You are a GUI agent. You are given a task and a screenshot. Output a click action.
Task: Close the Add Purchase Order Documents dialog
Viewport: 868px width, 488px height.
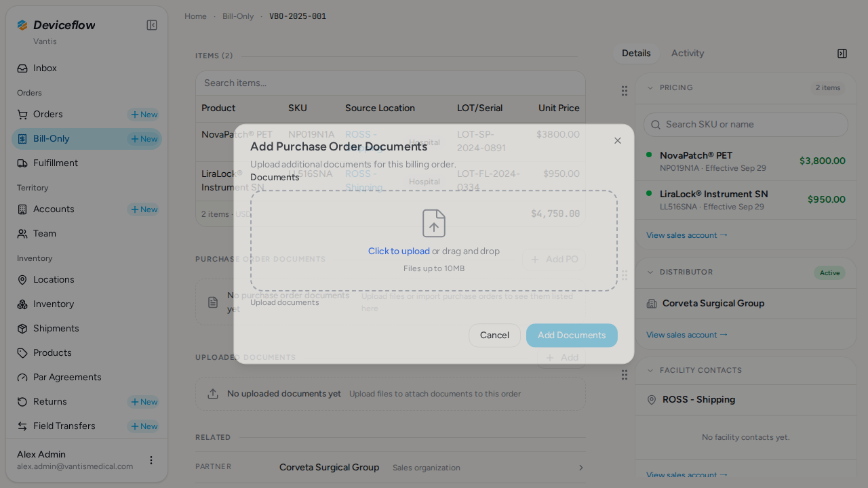coord(617,141)
